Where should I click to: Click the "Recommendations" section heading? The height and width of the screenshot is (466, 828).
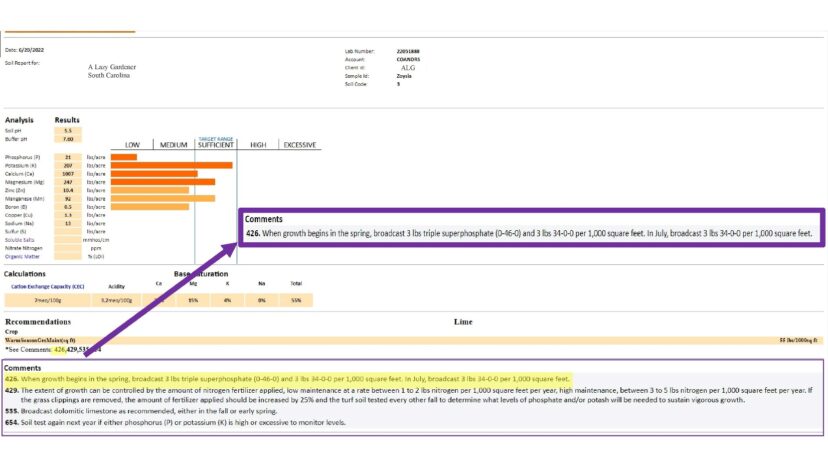(38, 322)
